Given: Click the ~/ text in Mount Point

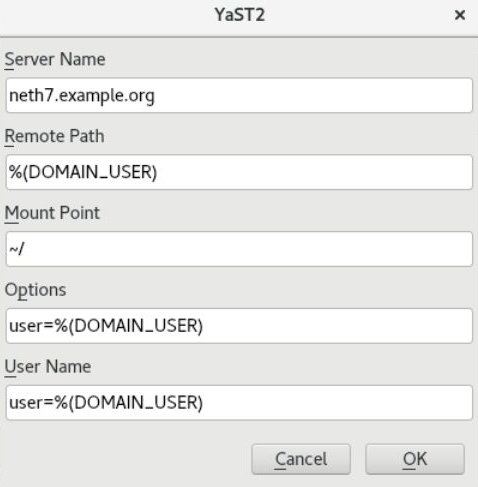Looking at the screenshot, I should (x=17, y=249).
